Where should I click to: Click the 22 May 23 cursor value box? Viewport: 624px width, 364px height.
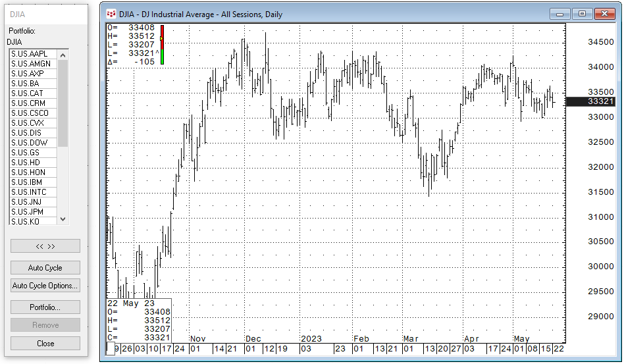tap(139, 321)
